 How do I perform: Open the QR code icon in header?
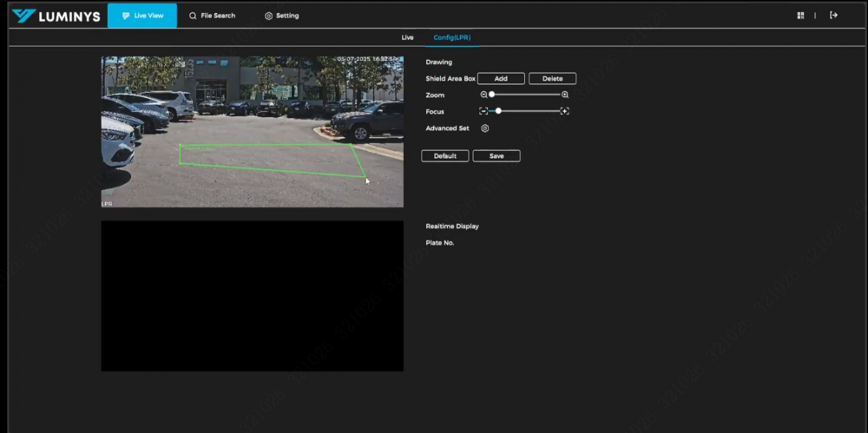800,15
